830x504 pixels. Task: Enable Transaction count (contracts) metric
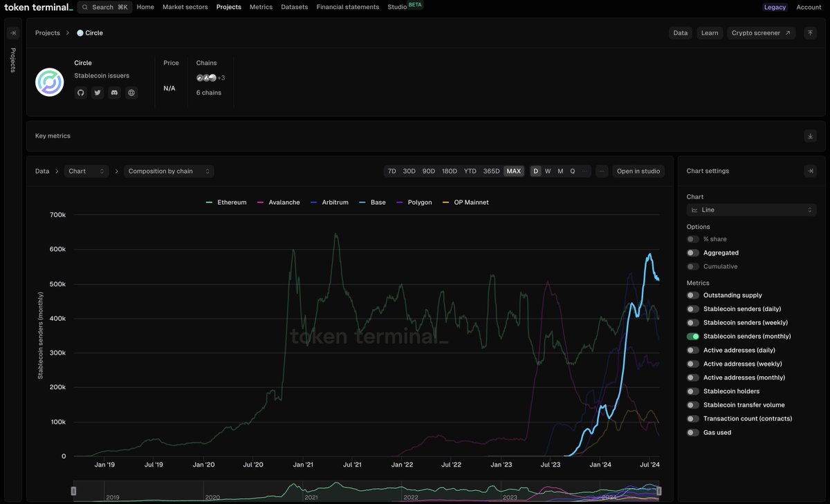692,419
